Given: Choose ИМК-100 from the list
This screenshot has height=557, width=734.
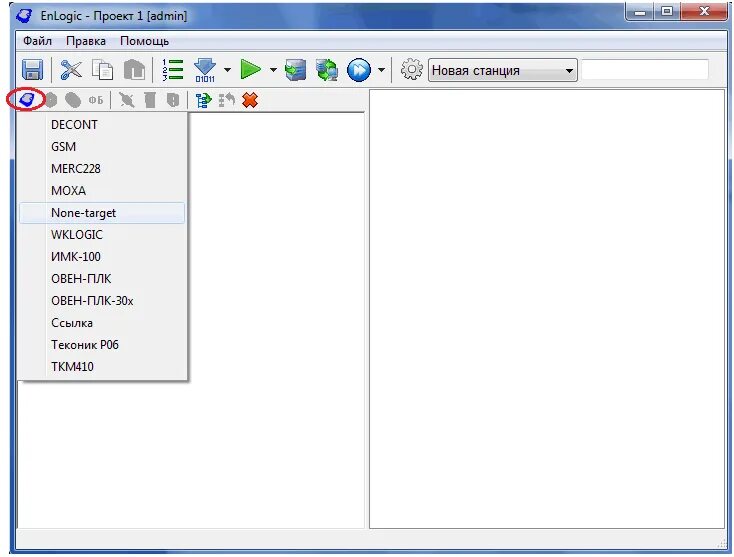Looking at the screenshot, I should pyautogui.click(x=102, y=257).
